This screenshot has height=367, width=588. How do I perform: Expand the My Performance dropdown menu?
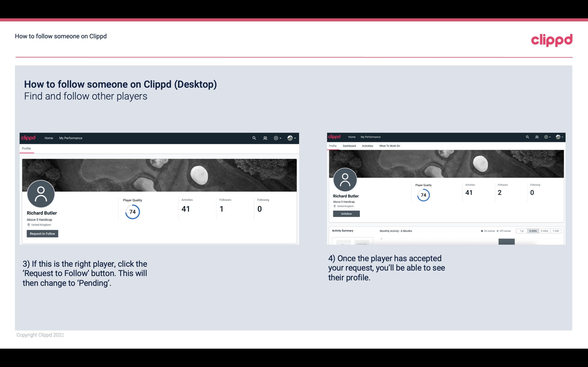71,137
